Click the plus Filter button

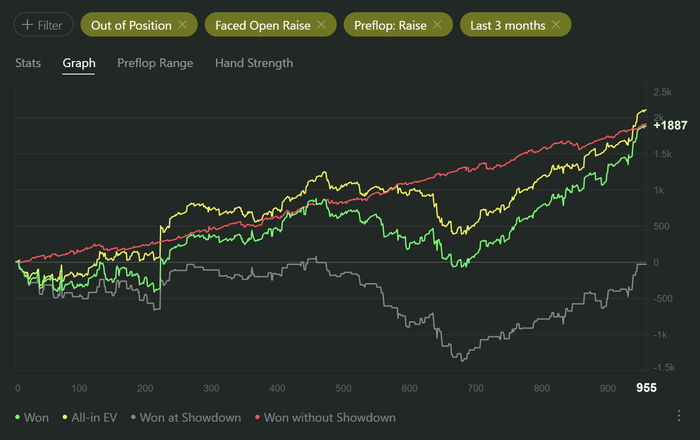click(x=41, y=25)
